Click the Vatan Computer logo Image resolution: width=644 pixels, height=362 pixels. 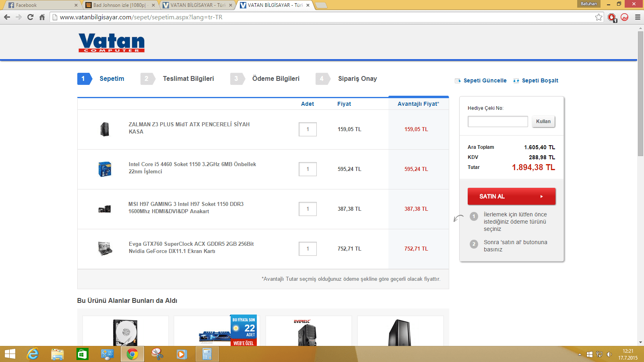(x=111, y=43)
